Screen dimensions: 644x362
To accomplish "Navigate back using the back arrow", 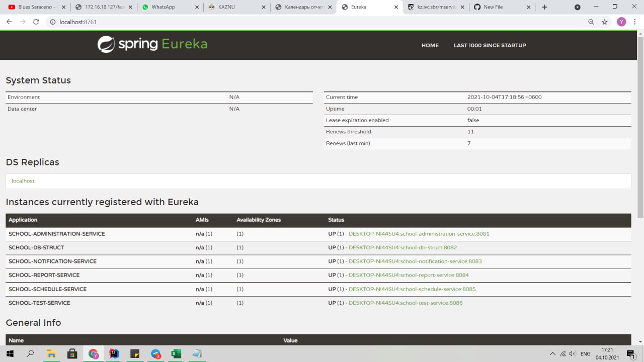I will [x=9, y=22].
